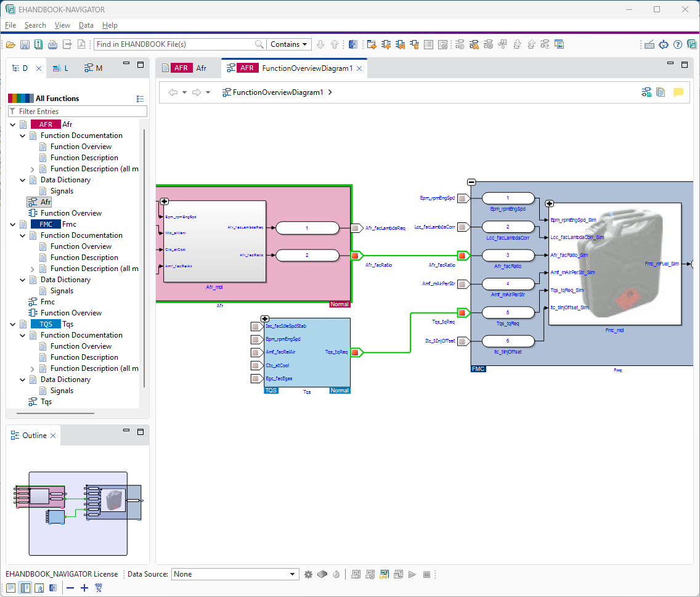The image size is (700, 597).
Task: Click the Save floppy disk icon
Action: coord(25,44)
